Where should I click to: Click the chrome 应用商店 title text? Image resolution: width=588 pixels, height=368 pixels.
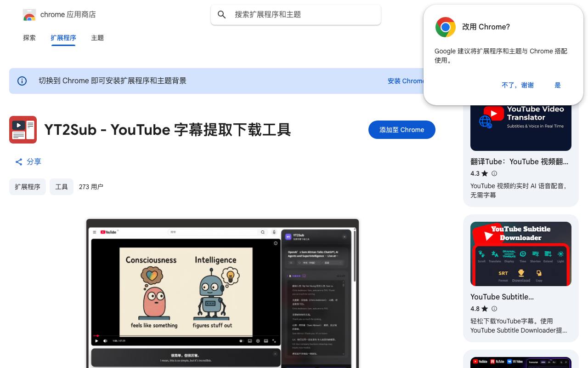(68, 15)
